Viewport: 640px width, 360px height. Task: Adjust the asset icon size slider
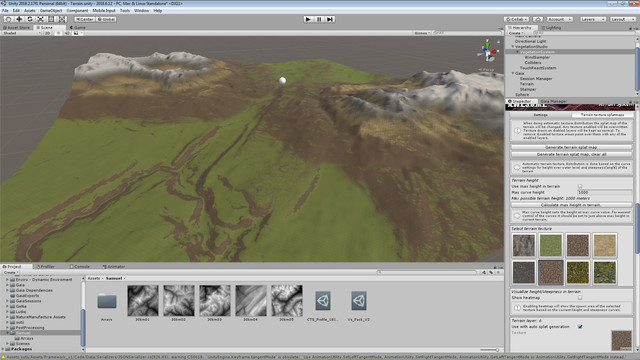(x=489, y=350)
